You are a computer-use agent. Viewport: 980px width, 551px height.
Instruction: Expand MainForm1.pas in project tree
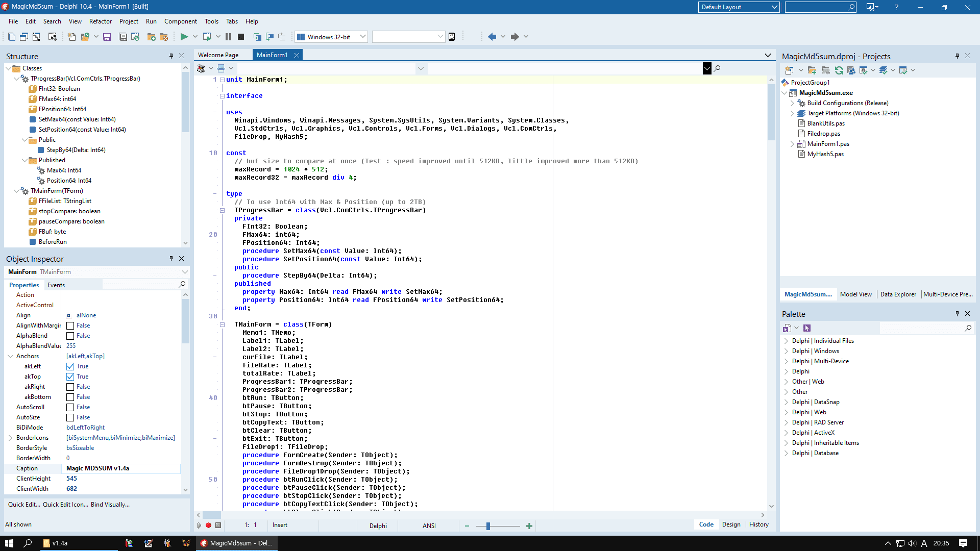pos(793,144)
